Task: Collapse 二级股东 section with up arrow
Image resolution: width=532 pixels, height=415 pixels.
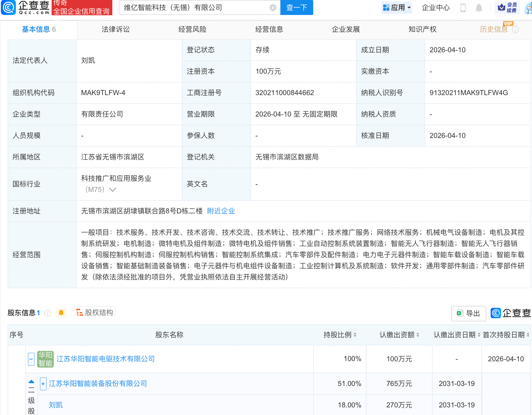Action: [x=31, y=382]
